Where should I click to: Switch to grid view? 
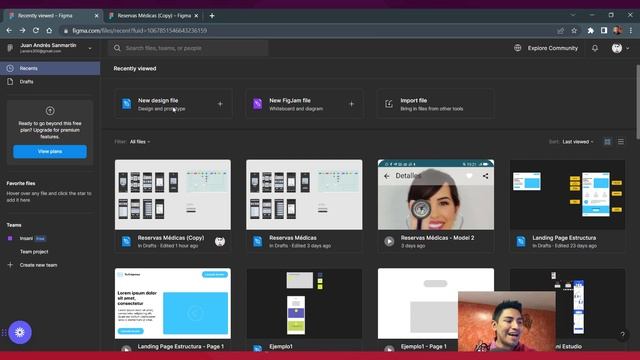tap(607, 142)
